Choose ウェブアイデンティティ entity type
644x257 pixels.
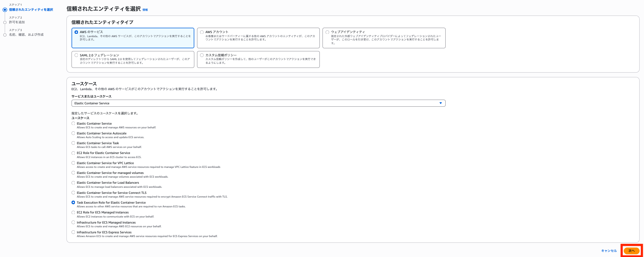point(328,32)
